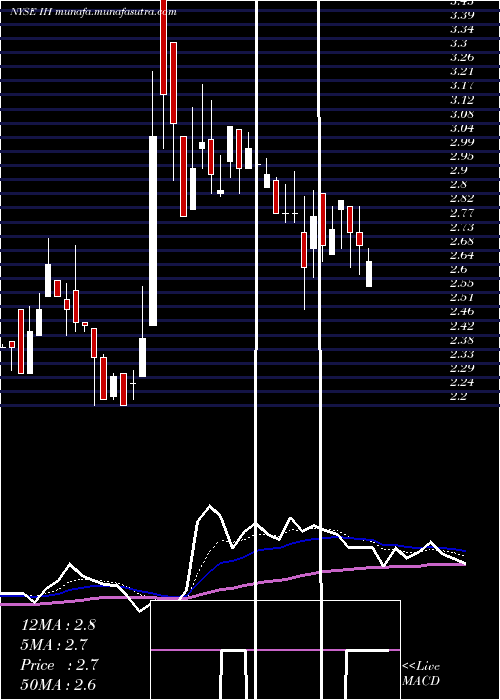Click the 3.08 price axis label
Image resolution: width=500 pixels, height=700 pixels.
click(x=462, y=114)
